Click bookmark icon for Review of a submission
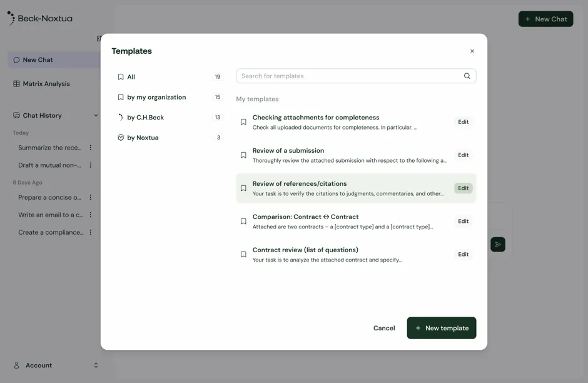This screenshot has width=588, height=383. click(x=243, y=155)
